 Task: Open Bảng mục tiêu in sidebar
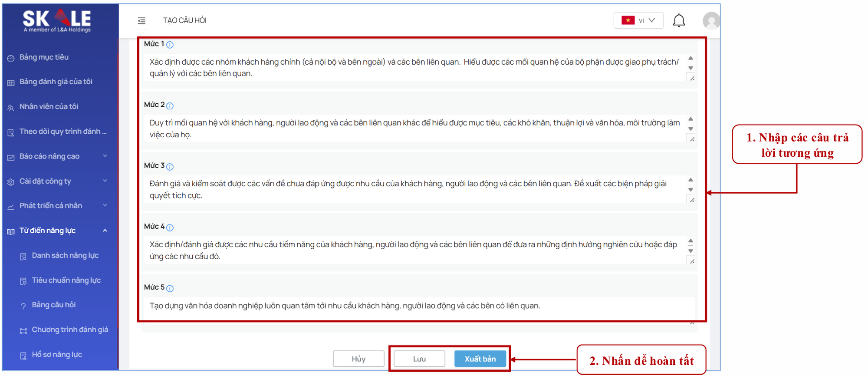click(x=44, y=57)
